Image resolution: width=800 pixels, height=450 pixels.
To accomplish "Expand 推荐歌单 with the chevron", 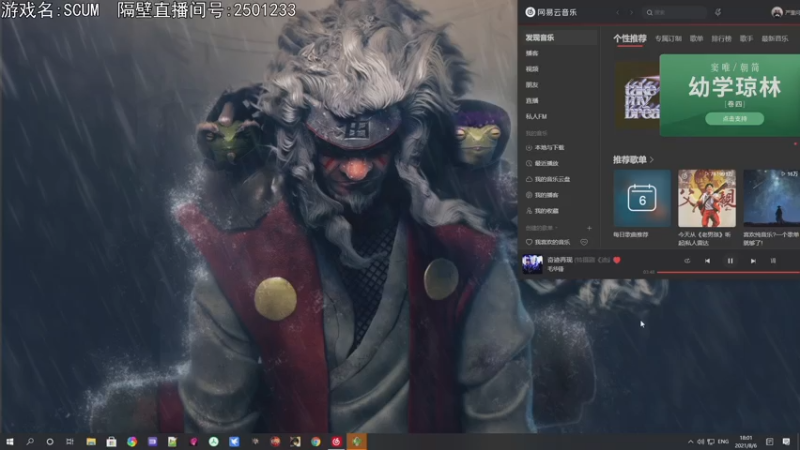I will (652, 160).
